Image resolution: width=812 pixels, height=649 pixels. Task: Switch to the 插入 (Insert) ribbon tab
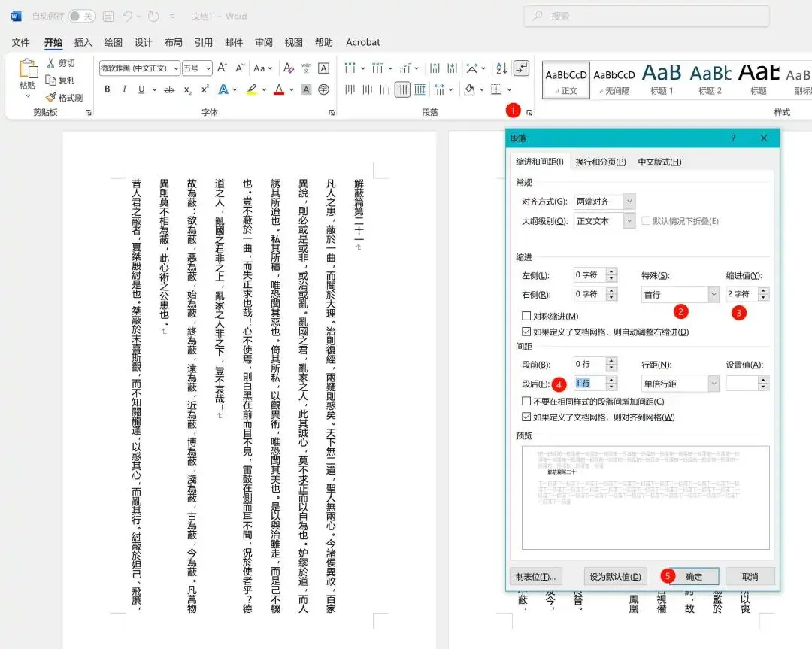(83, 42)
